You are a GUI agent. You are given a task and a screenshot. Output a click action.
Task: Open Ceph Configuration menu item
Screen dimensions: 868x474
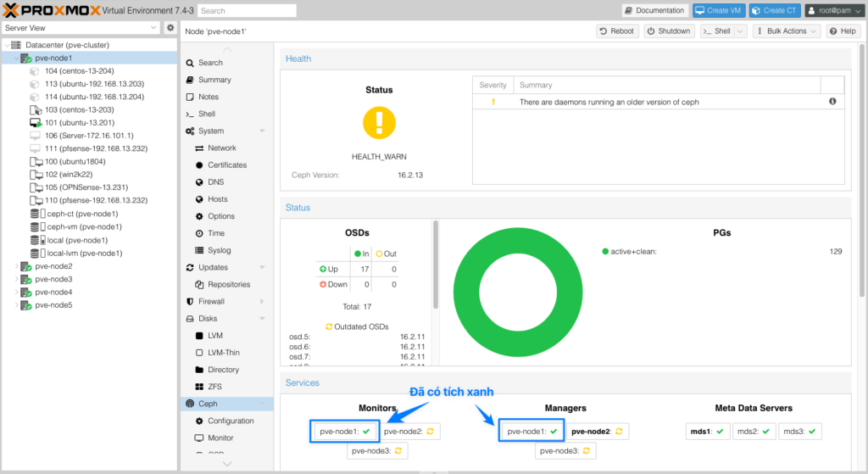226,421
